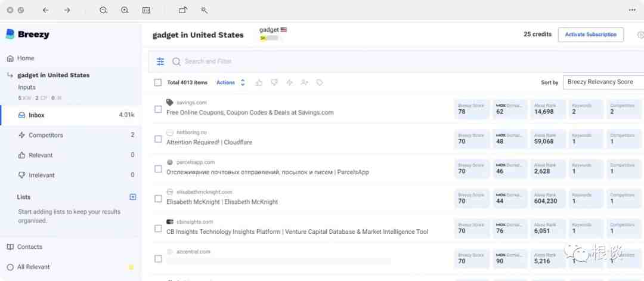Open Elisabeth McKnight result title
The image size is (644, 281).
(x=222, y=202)
